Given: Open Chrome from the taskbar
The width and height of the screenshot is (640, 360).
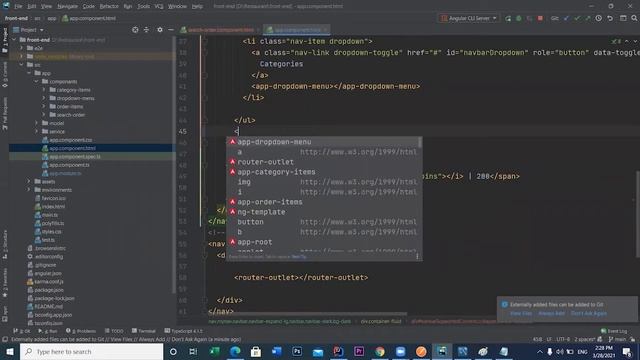Looking at the screenshot, I should point(380,351).
